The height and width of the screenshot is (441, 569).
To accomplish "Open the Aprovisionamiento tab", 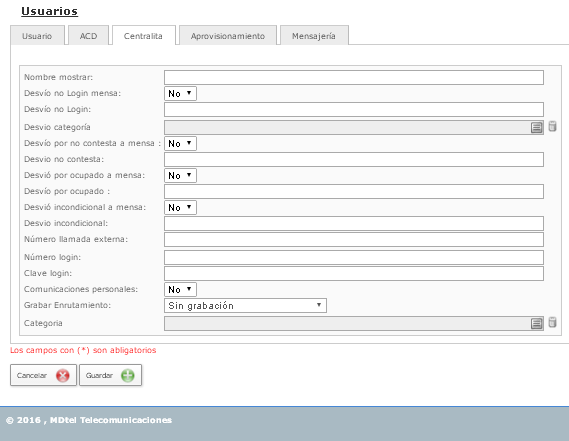I will point(228,35).
